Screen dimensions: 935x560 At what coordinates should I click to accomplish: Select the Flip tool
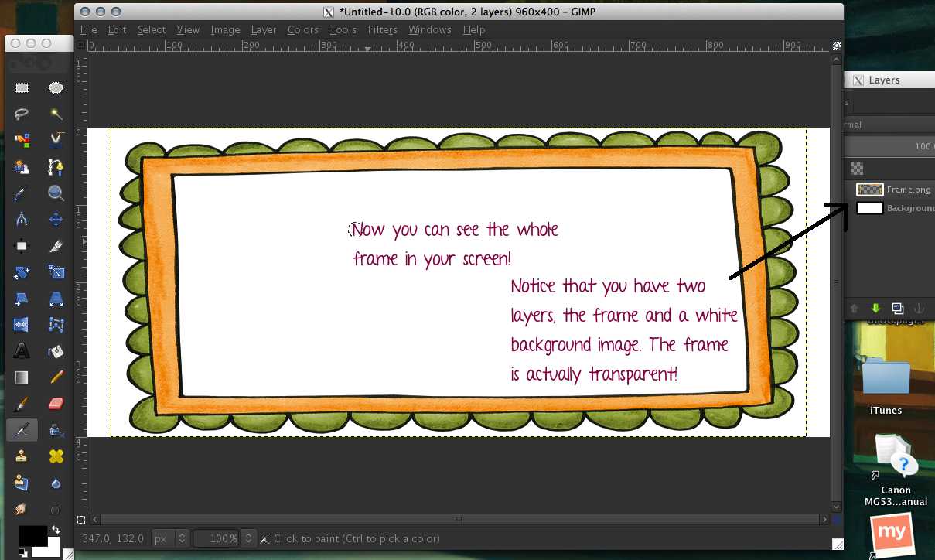point(22,325)
